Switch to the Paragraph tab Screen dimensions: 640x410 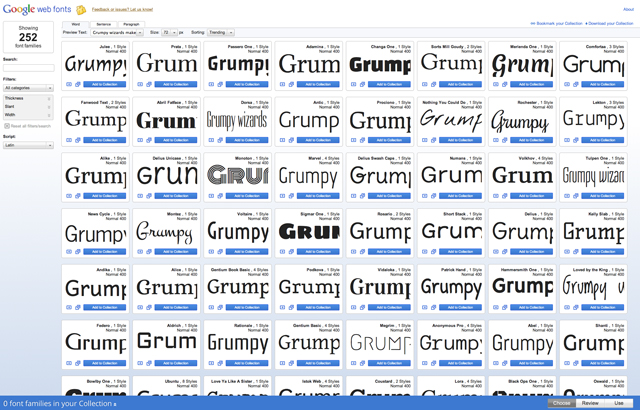pos(131,24)
